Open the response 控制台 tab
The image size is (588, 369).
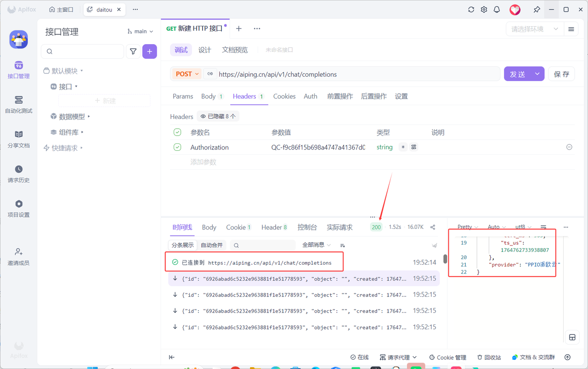307,227
